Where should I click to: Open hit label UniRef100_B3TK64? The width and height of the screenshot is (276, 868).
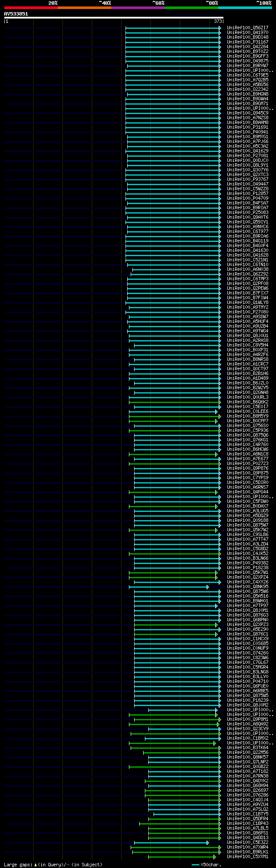tap(248, 747)
